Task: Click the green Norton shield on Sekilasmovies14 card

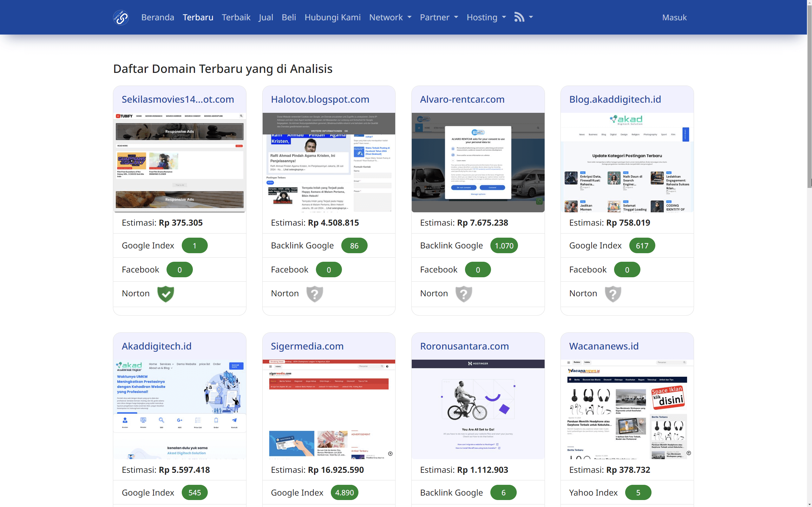Action: (x=166, y=293)
